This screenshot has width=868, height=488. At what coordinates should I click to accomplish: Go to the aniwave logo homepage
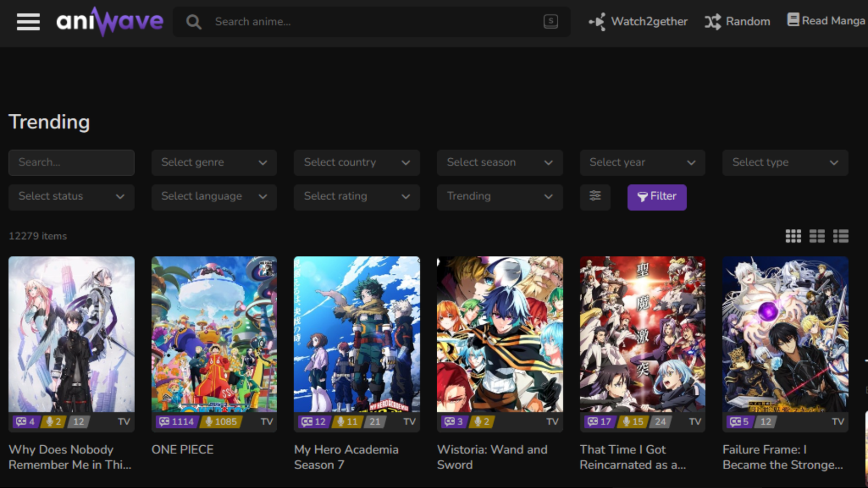tap(110, 22)
